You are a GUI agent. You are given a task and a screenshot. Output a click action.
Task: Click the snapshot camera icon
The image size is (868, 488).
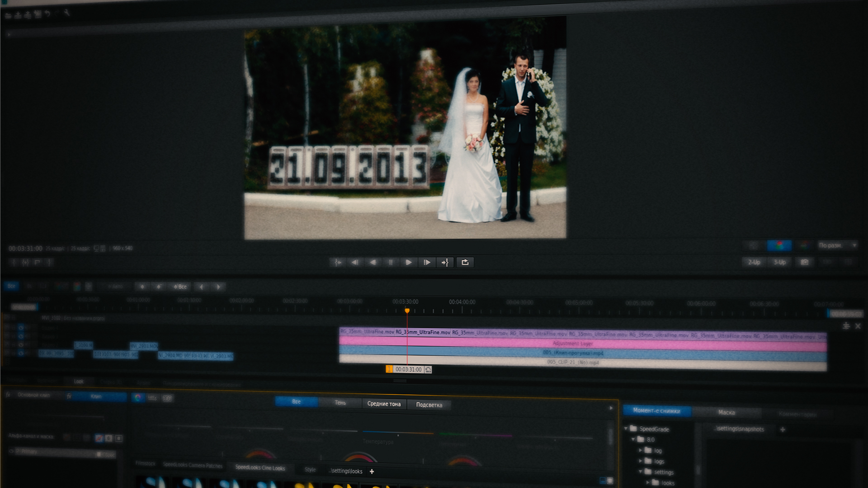point(805,262)
